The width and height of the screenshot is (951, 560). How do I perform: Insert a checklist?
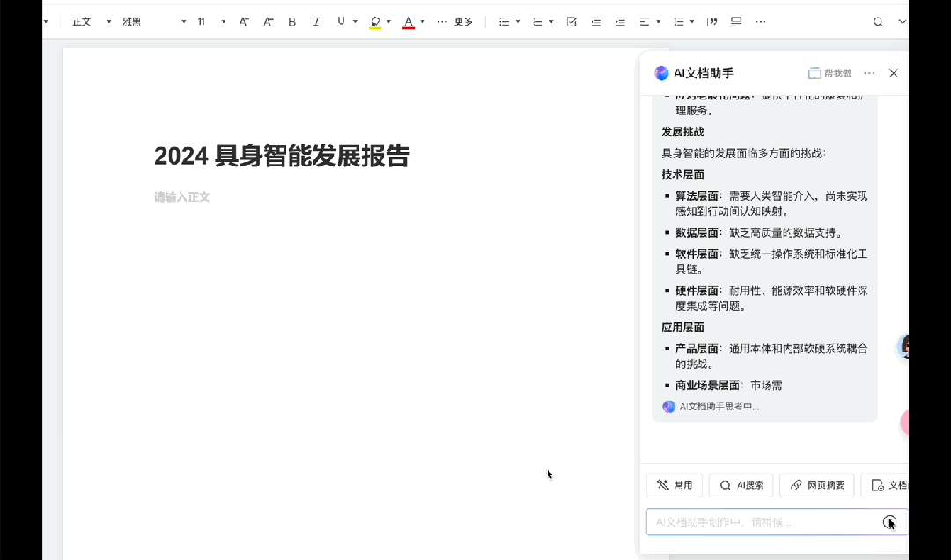coord(571,21)
